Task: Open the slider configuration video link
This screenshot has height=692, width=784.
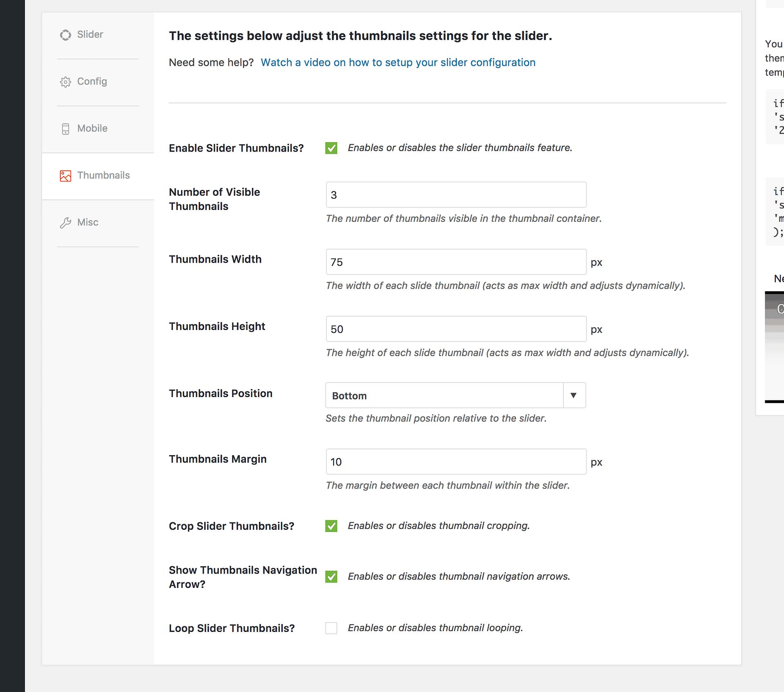Action: pos(398,63)
